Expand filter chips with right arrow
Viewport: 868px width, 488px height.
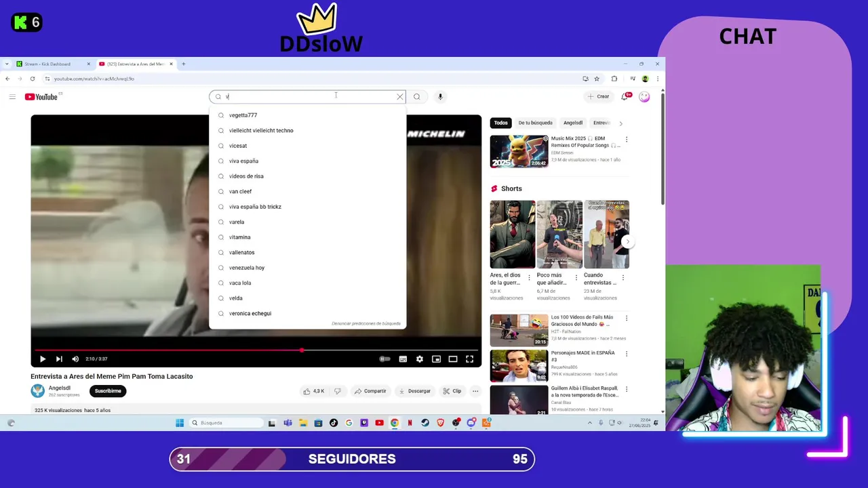[x=620, y=123]
